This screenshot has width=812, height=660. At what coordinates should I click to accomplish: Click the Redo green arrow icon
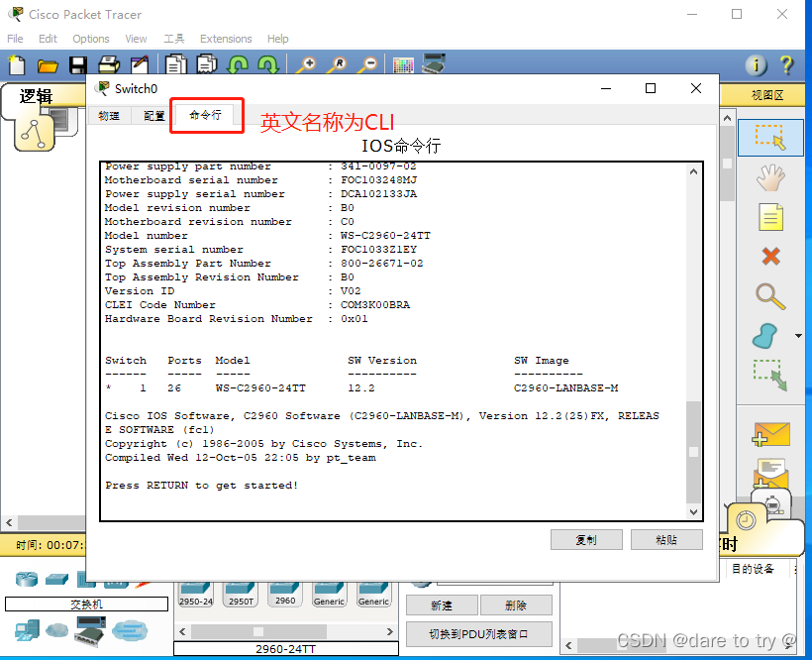click(268, 64)
